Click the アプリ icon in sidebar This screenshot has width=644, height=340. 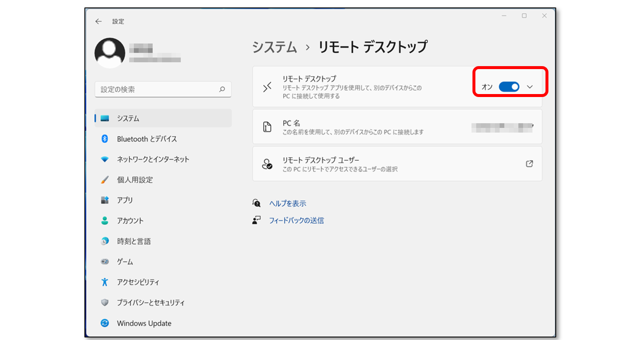pyautogui.click(x=104, y=200)
